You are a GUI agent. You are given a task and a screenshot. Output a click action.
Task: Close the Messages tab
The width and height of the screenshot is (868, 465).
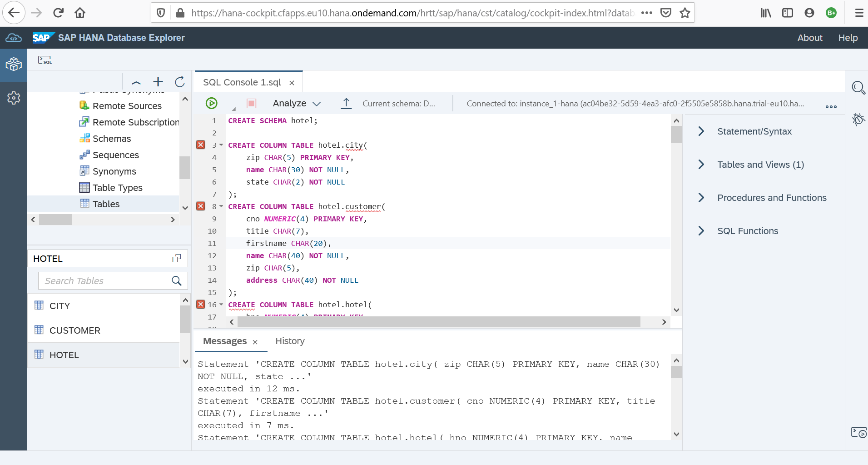(x=255, y=342)
